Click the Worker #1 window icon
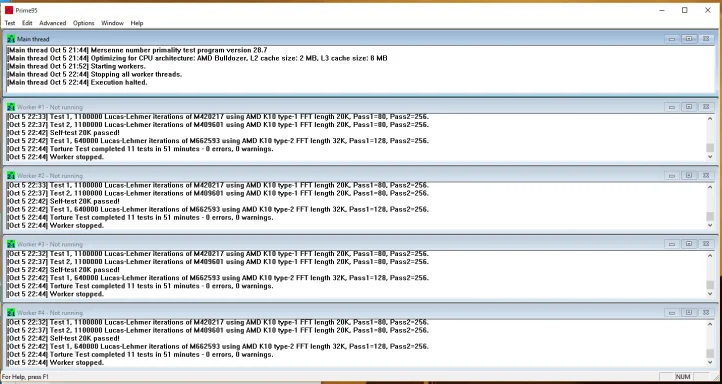 [x=11, y=107]
